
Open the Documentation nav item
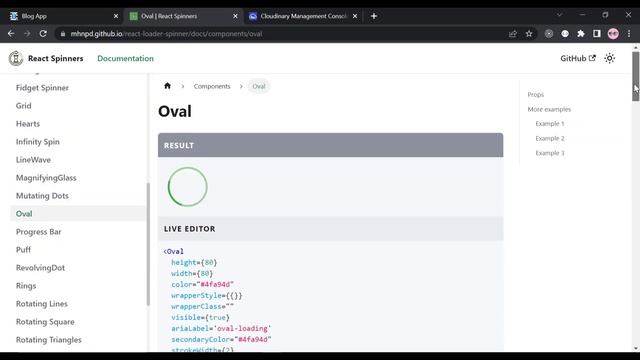[125, 58]
